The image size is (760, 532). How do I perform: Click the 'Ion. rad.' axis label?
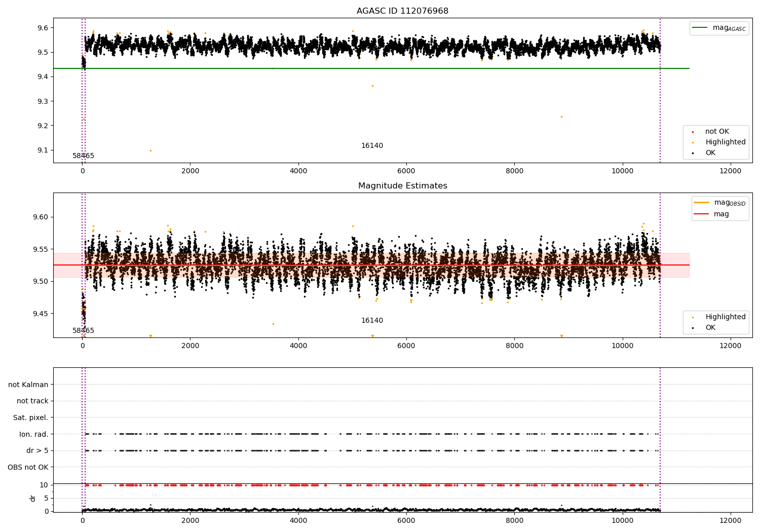[x=34, y=434]
